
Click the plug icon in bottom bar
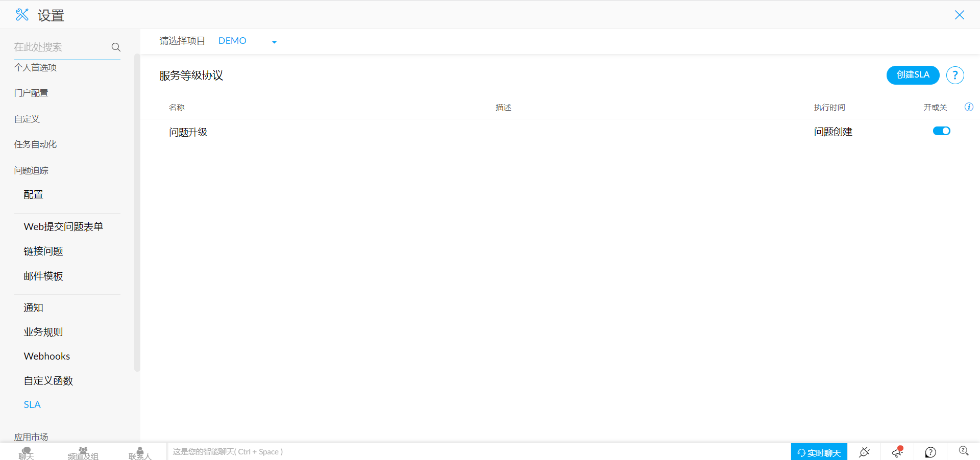(x=864, y=452)
